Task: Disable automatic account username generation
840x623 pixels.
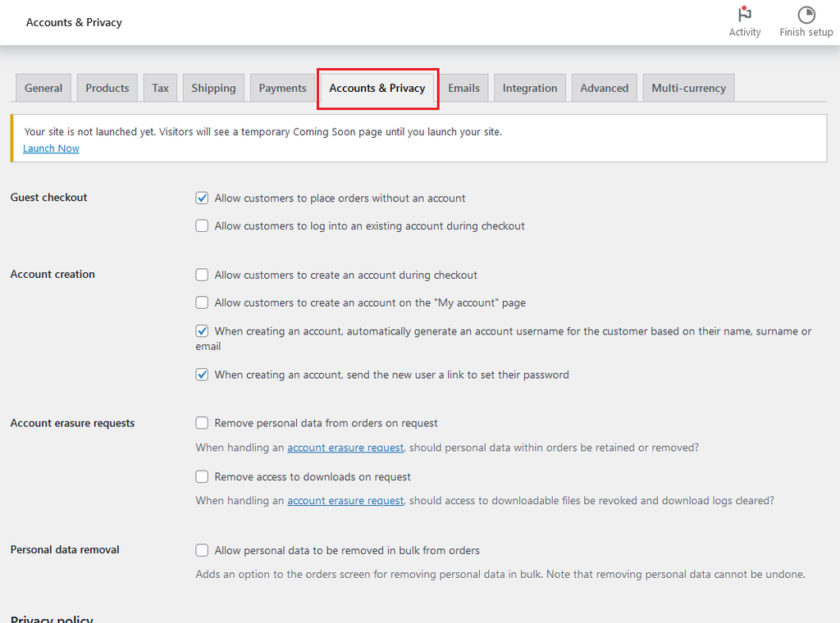Action: (202, 331)
